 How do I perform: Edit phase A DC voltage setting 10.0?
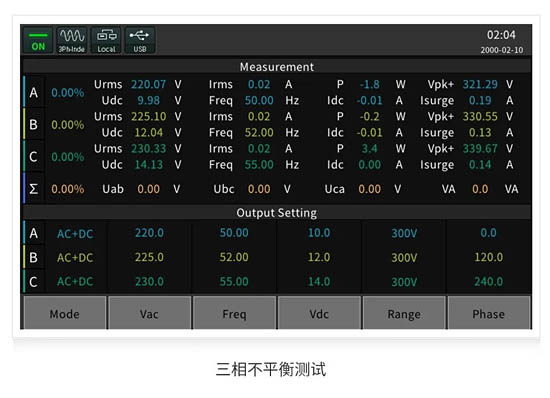319,233
